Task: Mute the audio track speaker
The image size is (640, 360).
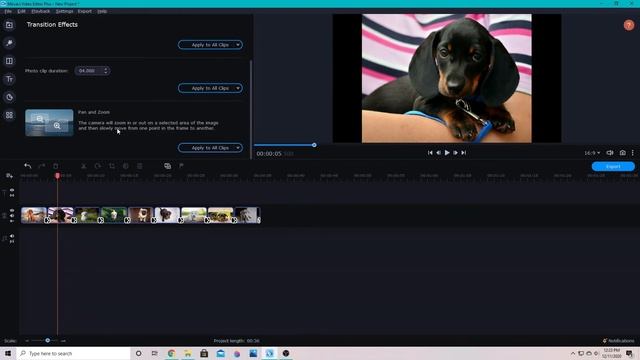Action: [12, 236]
